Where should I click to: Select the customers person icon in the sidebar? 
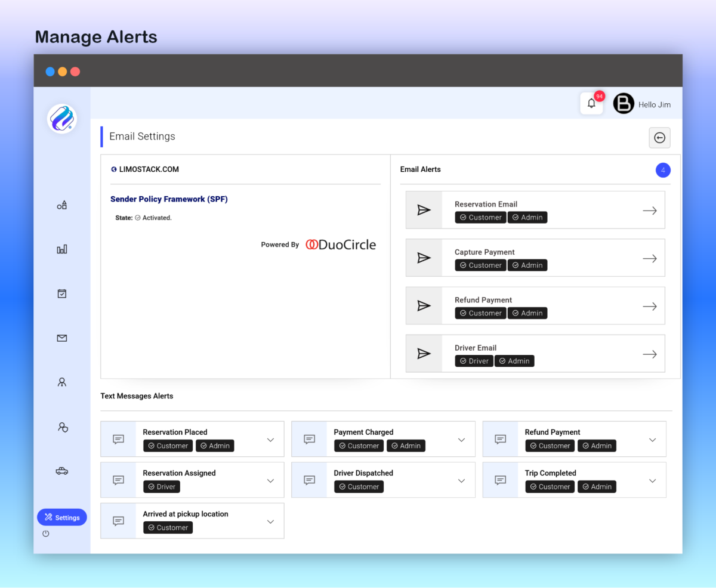[61, 382]
